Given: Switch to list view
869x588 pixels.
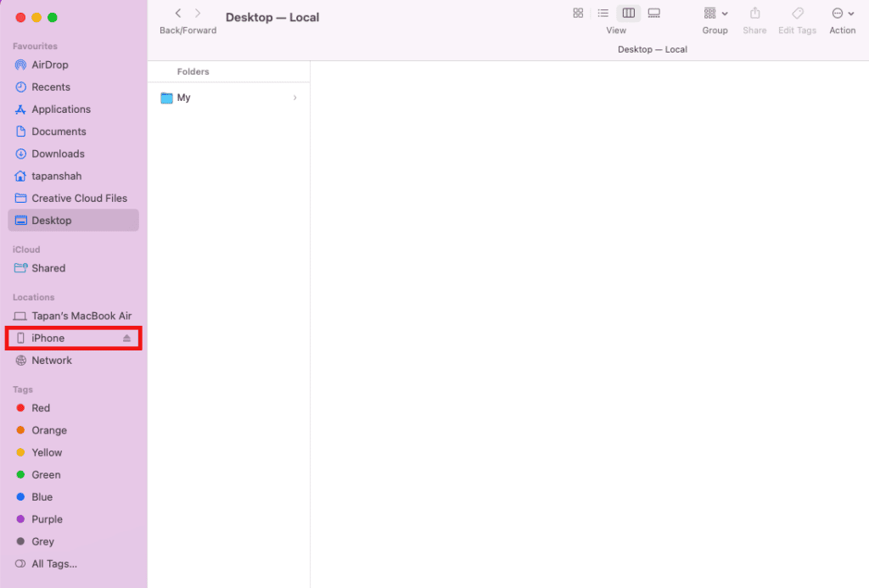Looking at the screenshot, I should point(603,13).
